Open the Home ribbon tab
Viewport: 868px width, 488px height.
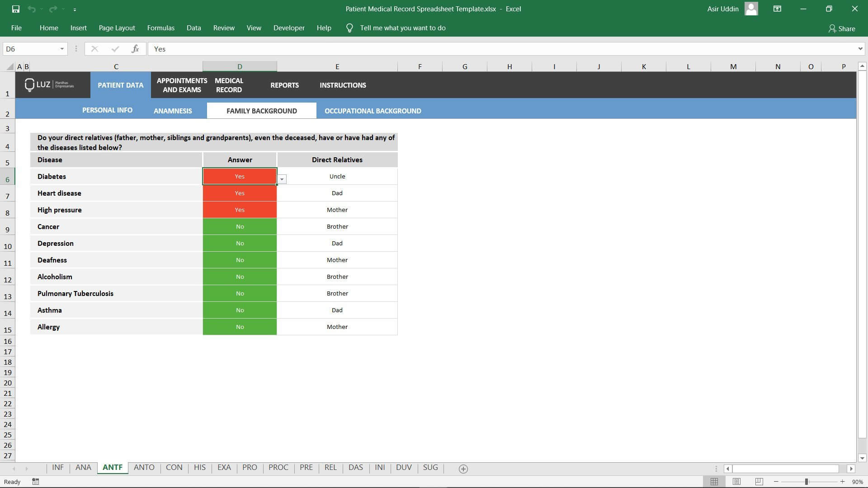tap(49, 28)
